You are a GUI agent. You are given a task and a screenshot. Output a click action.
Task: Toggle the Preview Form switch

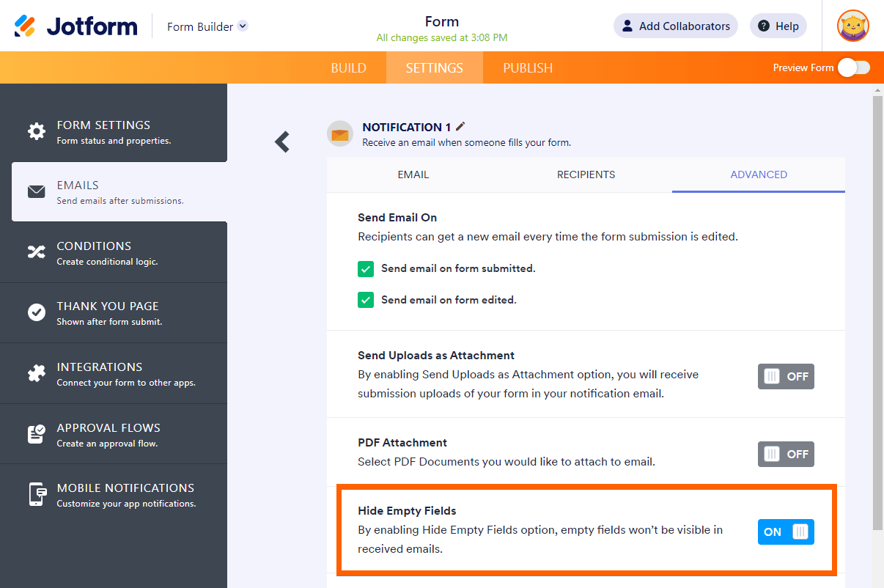coord(854,67)
